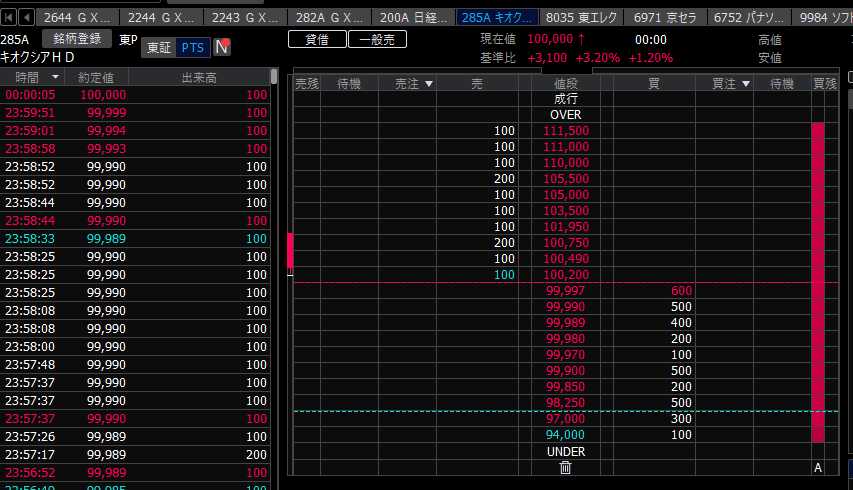Screen dimensions: 853x490
Task: Select the 99,980 bid price
Action: (x=566, y=339)
